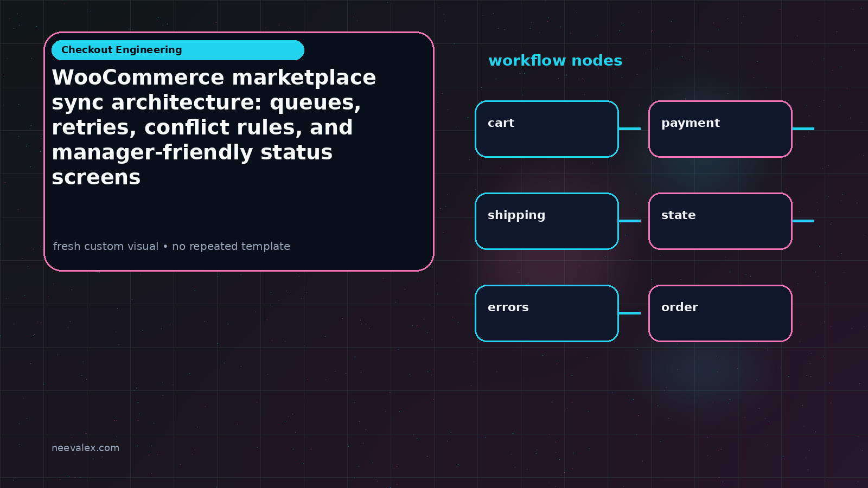Click the WooCommerce marketplace sync architecture title

(214, 127)
